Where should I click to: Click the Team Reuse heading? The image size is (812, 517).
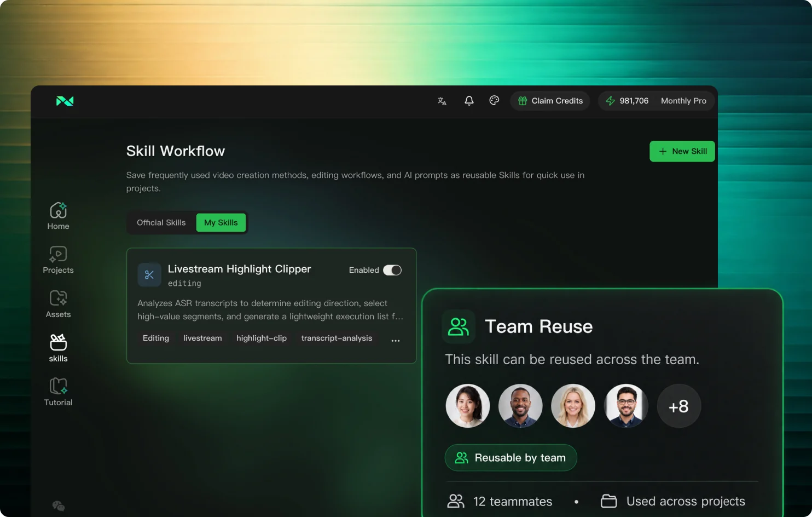pyautogui.click(x=539, y=327)
